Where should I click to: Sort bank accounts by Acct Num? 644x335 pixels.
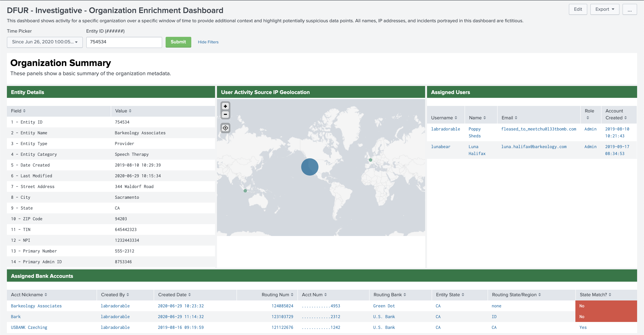tap(314, 295)
